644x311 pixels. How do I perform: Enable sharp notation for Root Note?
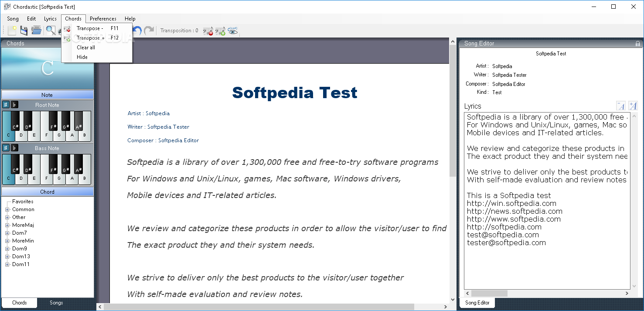[x=6, y=105]
